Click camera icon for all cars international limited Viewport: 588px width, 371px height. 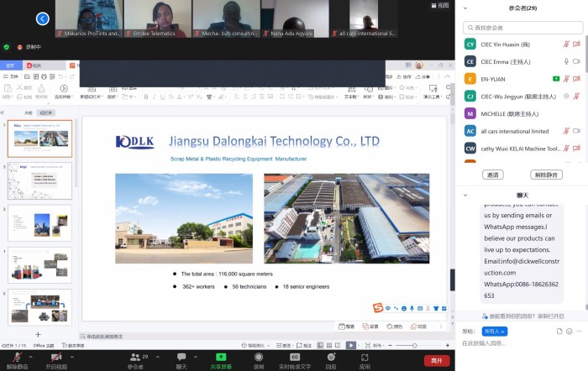[577, 131]
